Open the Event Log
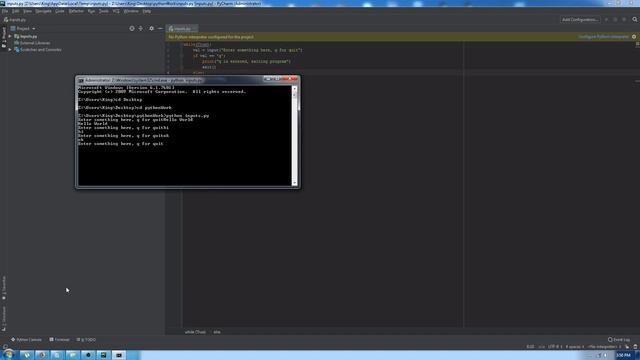Viewport: 640px width, 360px height. (x=619, y=340)
